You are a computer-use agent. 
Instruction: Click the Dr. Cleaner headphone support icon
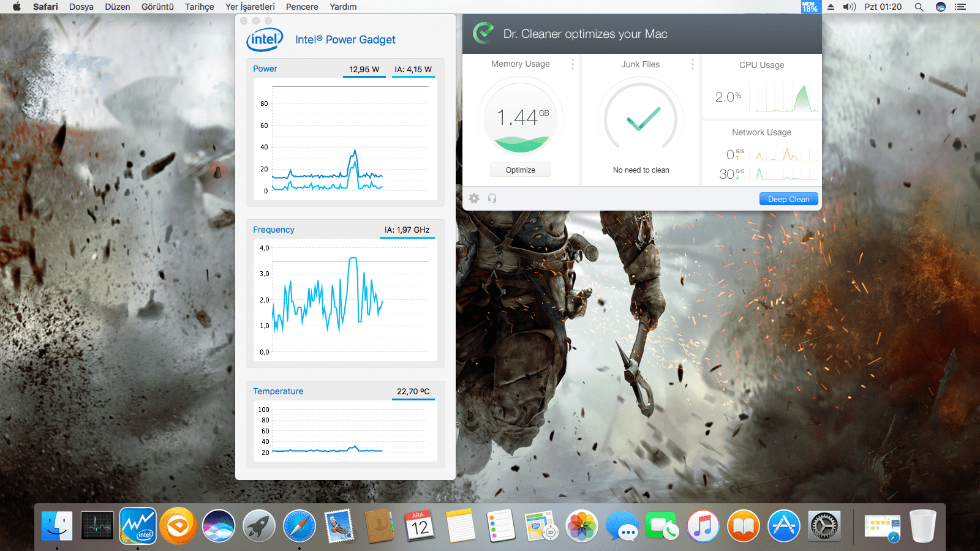492,198
